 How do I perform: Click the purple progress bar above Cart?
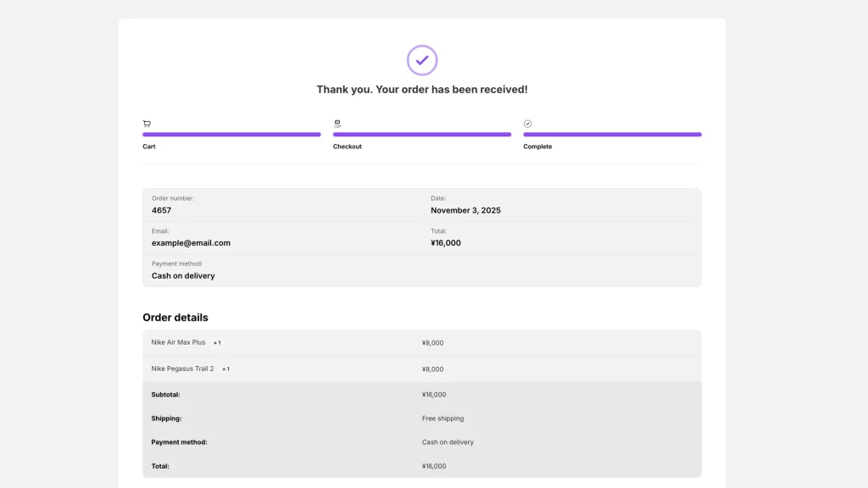tap(231, 134)
